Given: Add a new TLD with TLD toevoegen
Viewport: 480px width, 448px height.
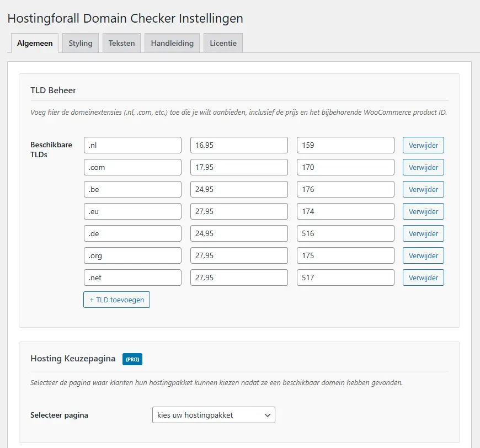Looking at the screenshot, I should pyautogui.click(x=116, y=300).
